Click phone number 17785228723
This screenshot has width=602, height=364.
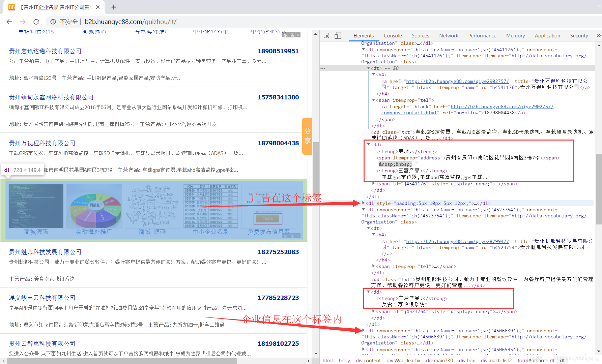278,298
